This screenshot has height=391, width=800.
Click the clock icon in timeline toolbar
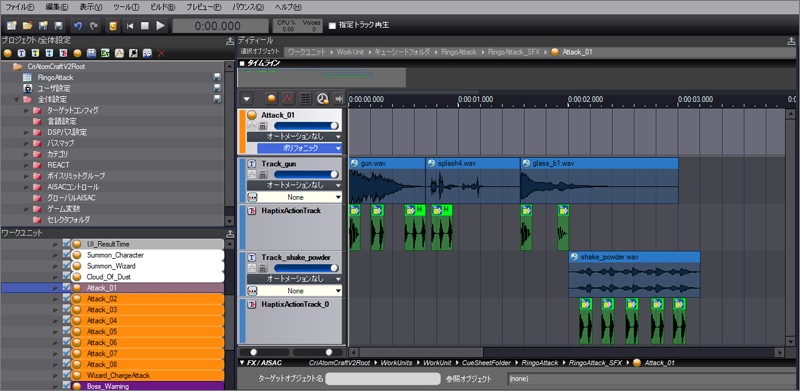322,99
